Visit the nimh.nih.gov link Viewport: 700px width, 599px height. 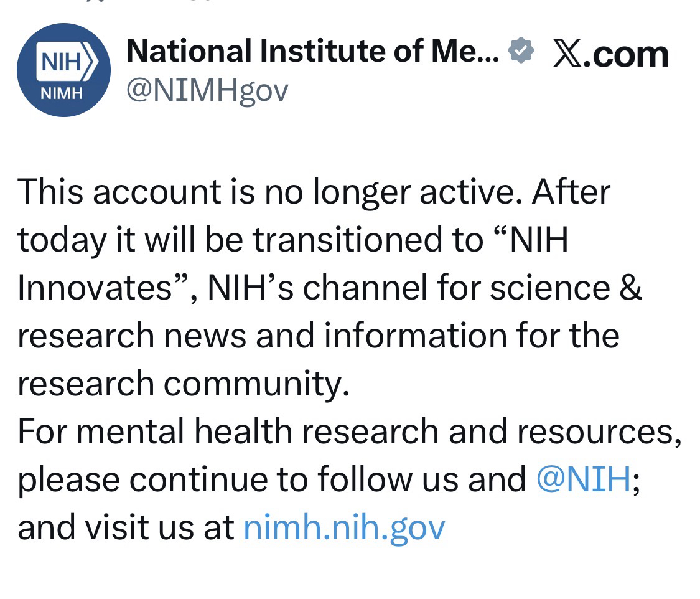click(x=343, y=527)
